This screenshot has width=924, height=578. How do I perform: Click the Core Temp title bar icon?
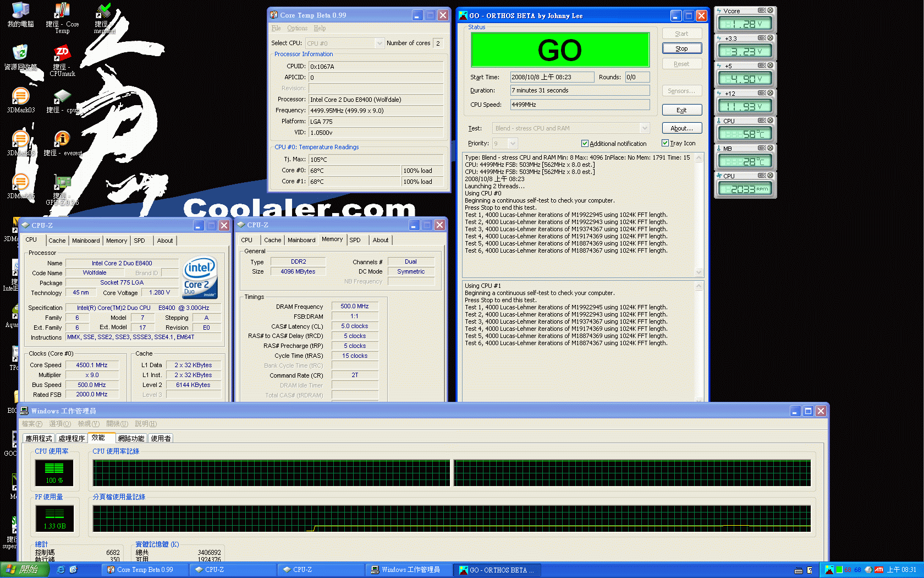point(274,15)
